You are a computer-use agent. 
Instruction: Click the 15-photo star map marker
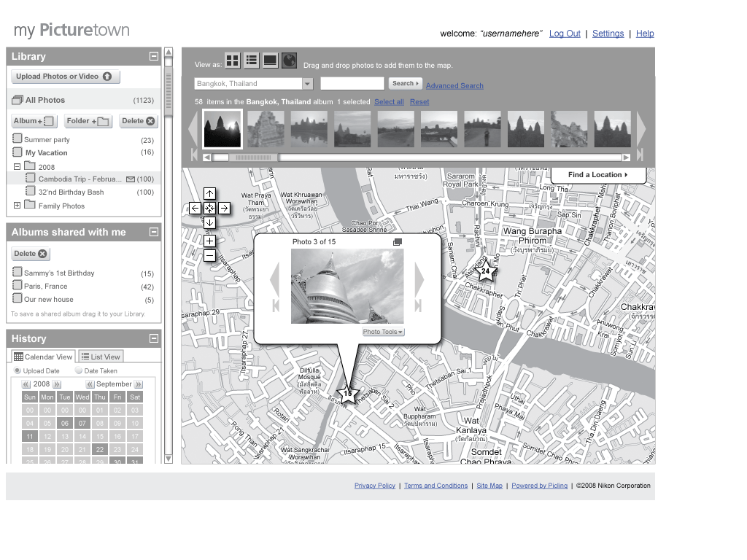click(x=347, y=394)
